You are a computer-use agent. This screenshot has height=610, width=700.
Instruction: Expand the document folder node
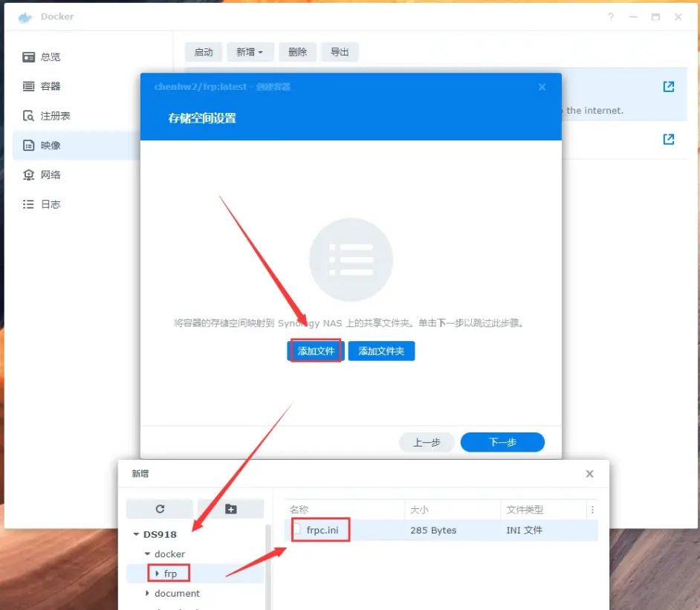pyautogui.click(x=147, y=594)
